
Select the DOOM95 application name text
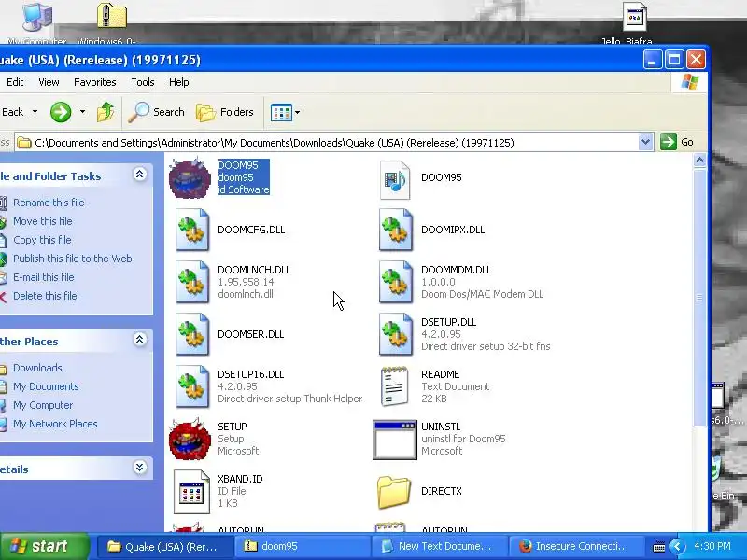click(x=238, y=165)
